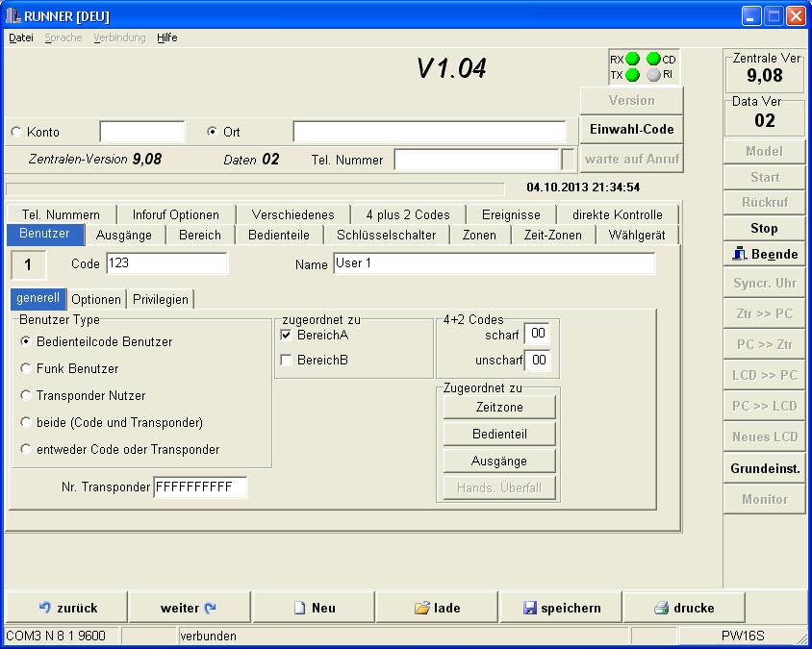Select Funk Benutzer radio option
The height and width of the screenshot is (649, 812).
click(27, 368)
